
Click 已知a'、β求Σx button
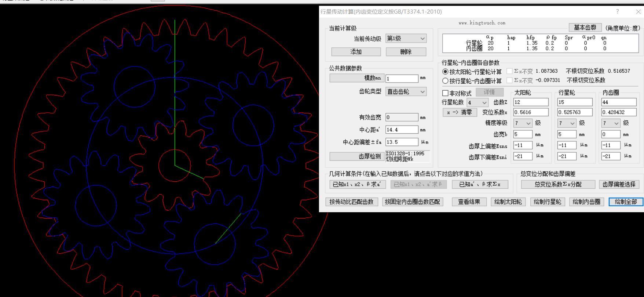point(480,184)
